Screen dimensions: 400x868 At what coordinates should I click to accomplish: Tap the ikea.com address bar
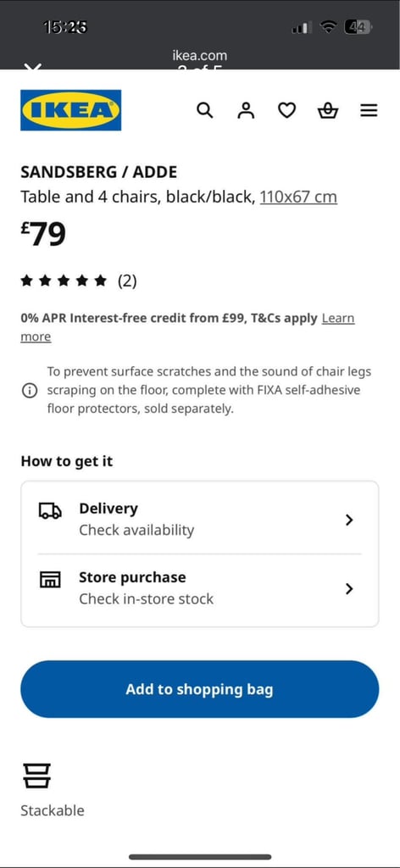point(199,56)
